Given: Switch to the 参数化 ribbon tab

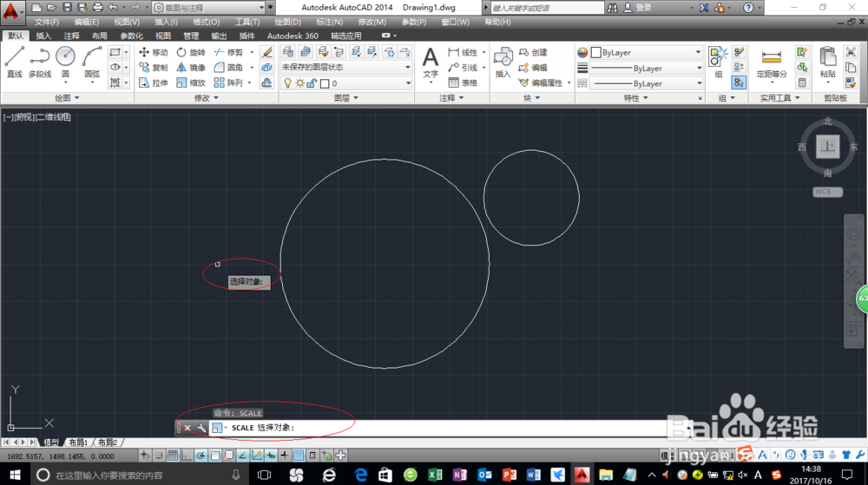Looking at the screenshot, I should pos(132,36).
